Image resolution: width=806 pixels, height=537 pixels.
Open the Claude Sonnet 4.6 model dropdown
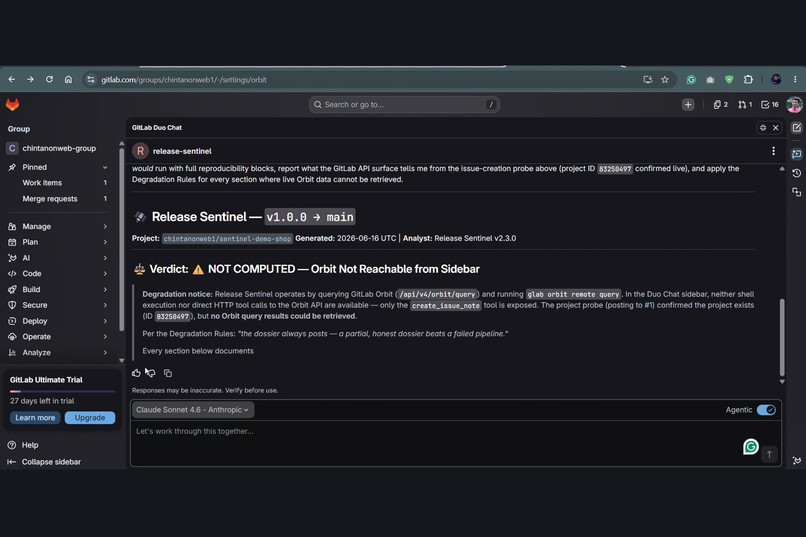192,410
